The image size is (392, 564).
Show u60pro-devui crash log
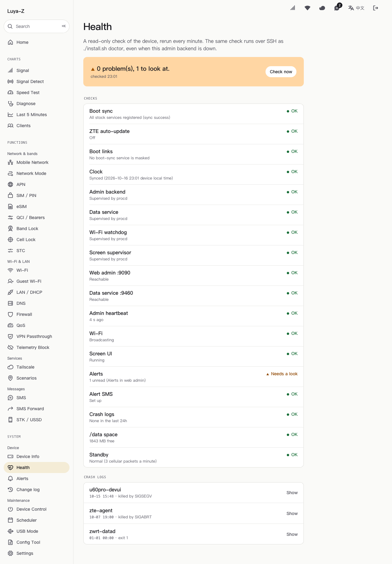292,493
